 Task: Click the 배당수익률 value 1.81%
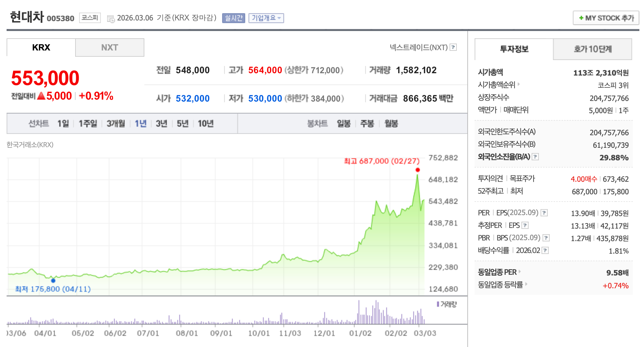click(x=619, y=251)
